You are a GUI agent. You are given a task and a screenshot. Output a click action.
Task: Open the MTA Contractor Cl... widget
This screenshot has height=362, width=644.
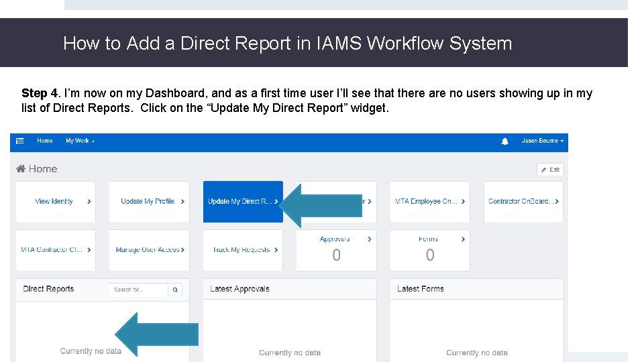tap(56, 250)
